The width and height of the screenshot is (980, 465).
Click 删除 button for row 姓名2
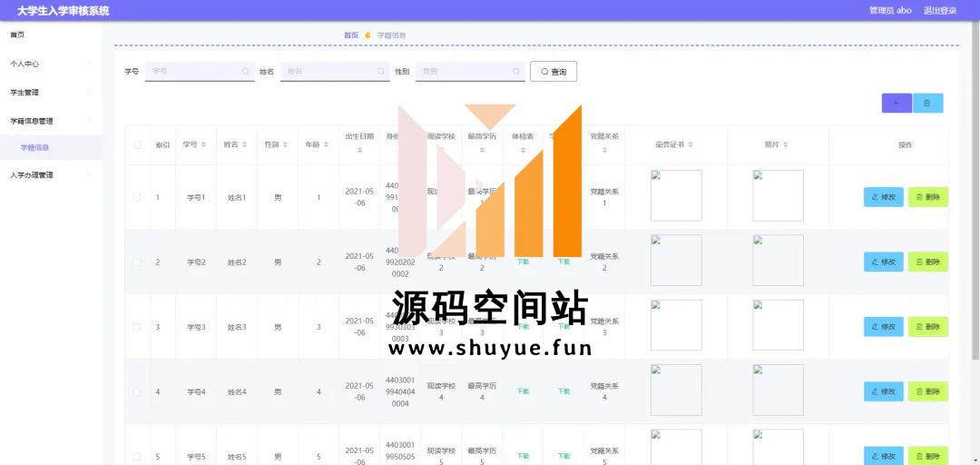(x=927, y=262)
